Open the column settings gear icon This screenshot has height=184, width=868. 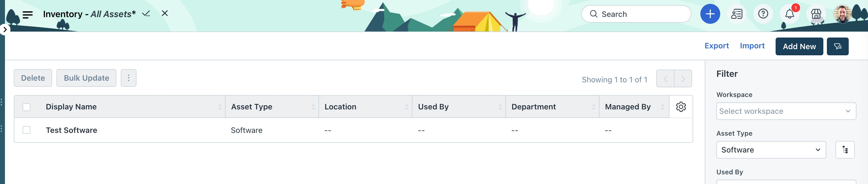[681, 107]
